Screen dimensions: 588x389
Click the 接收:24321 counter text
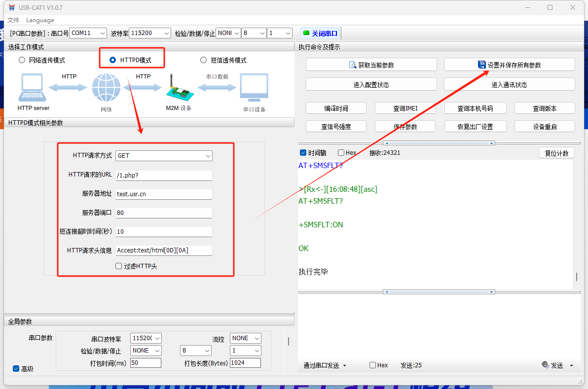(385, 153)
